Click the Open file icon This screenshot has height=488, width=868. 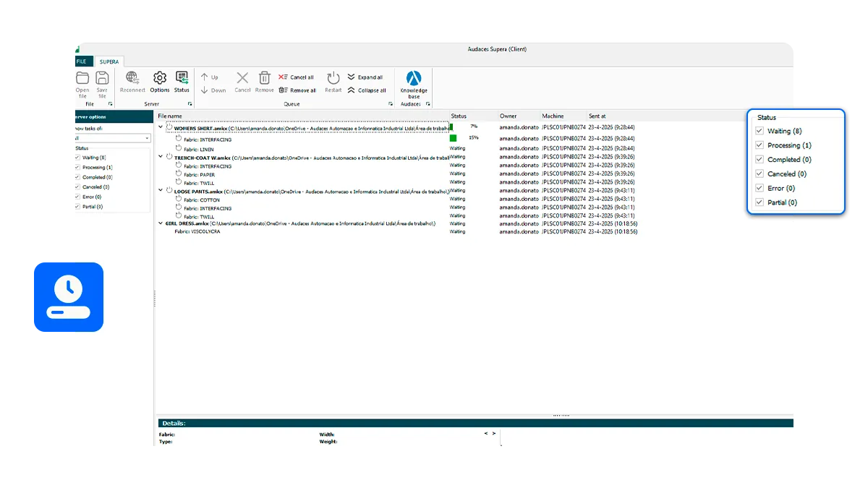click(82, 78)
